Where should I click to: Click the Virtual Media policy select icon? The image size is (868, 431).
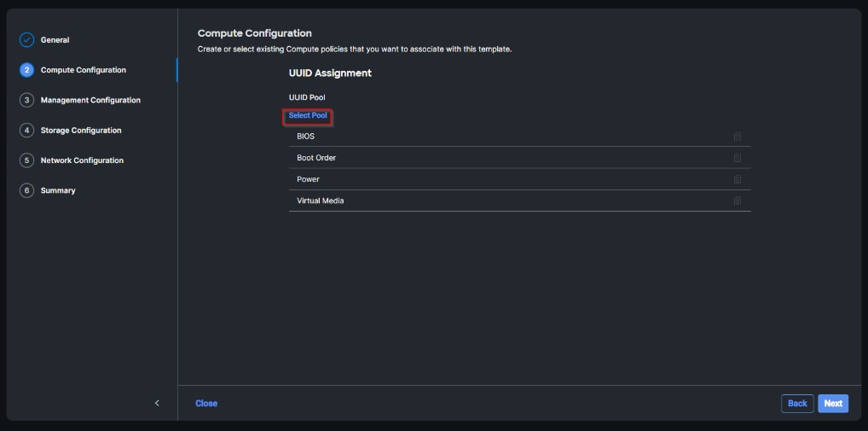[738, 201]
